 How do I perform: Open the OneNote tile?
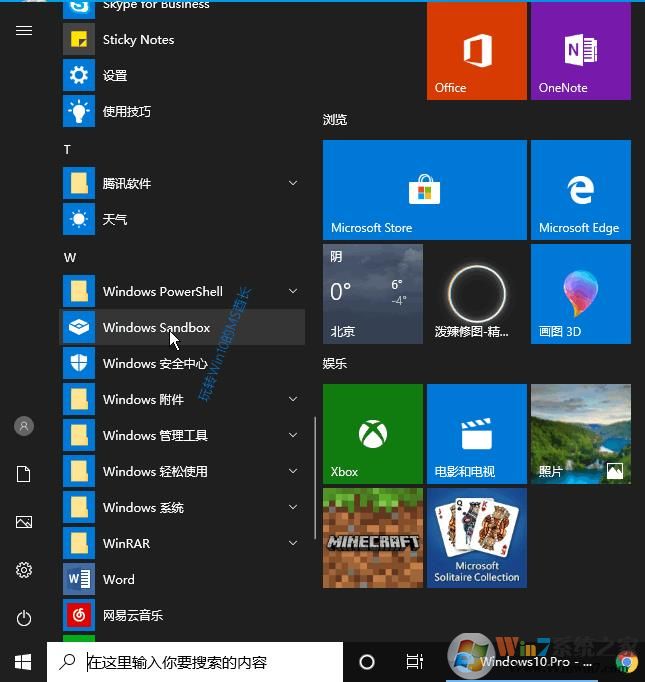tap(581, 50)
